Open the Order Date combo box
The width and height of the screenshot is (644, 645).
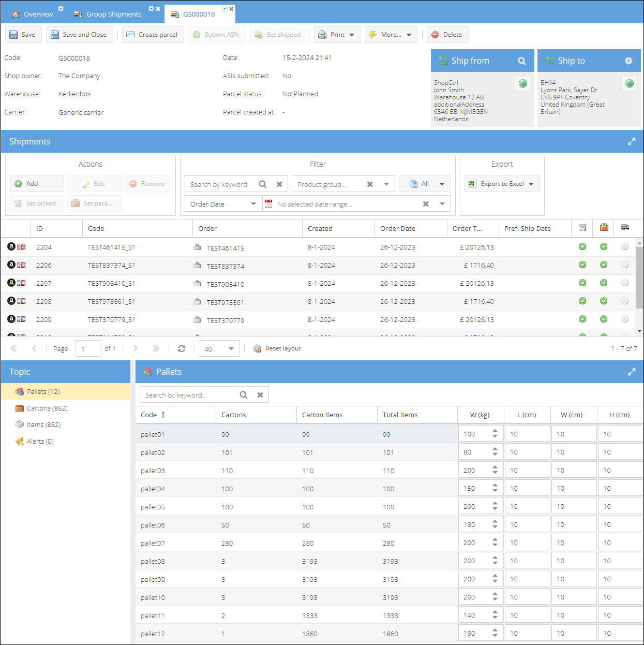[x=223, y=204]
